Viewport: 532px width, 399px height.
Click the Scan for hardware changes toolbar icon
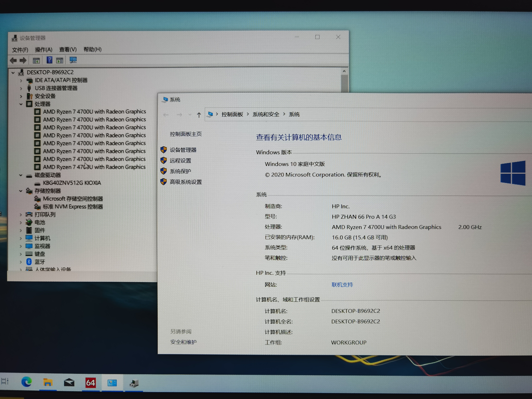coord(73,60)
